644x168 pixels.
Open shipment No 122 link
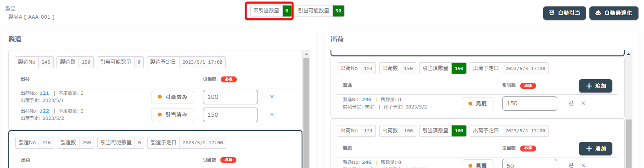click(44, 111)
